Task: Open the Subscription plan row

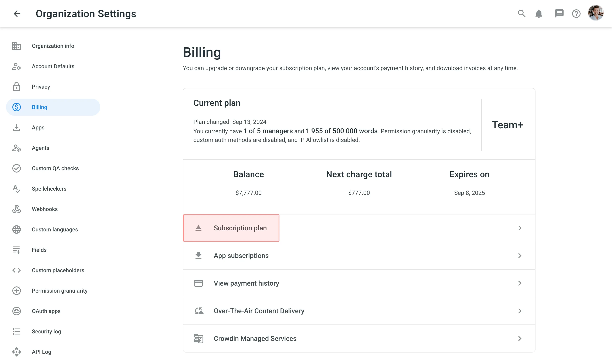Action: point(240,228)
